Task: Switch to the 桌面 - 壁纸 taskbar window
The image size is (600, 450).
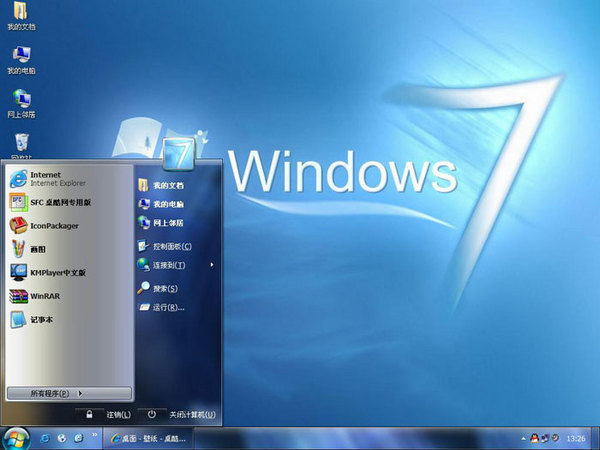Action: (148, 438)
